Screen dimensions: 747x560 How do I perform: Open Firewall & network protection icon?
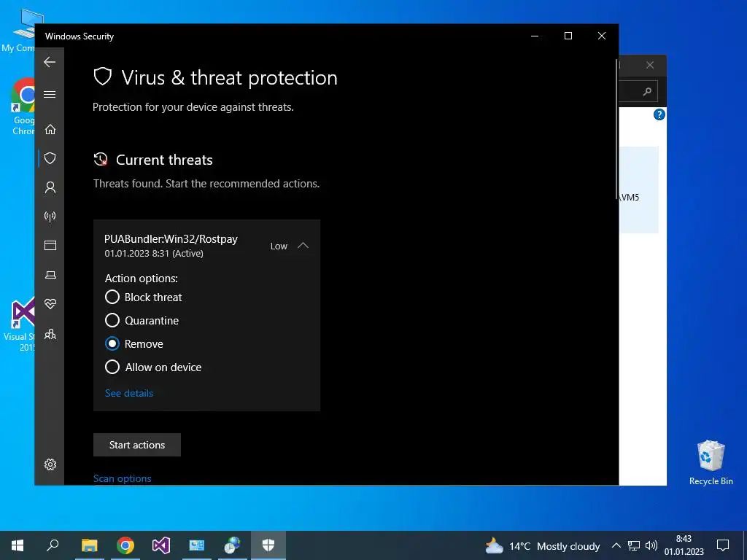coord(50,217)
